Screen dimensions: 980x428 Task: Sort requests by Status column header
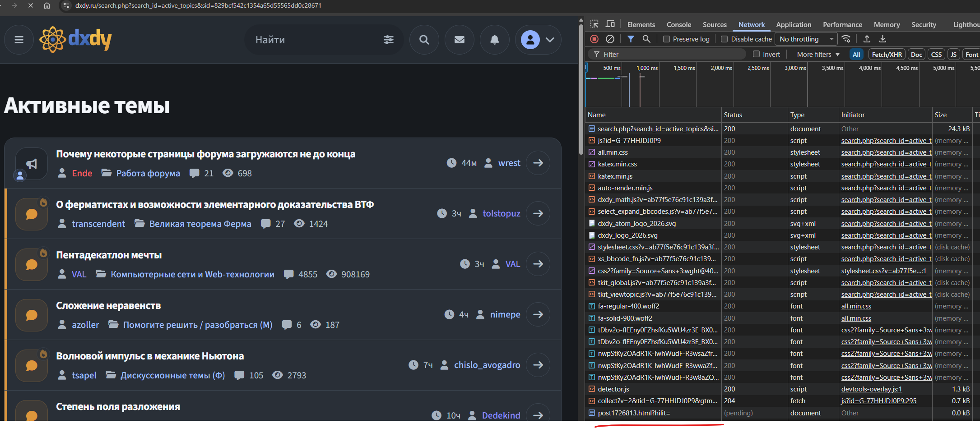[754, 115]
